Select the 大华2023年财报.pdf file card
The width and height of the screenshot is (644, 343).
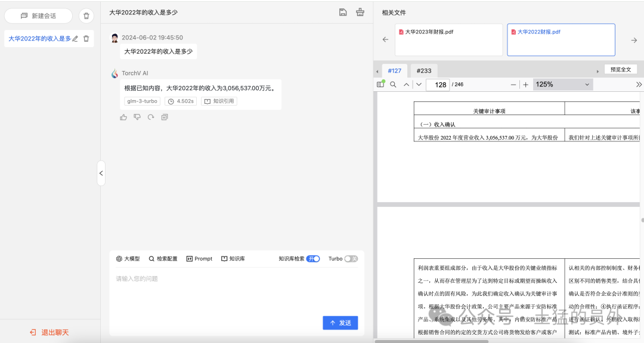(448, 40)
